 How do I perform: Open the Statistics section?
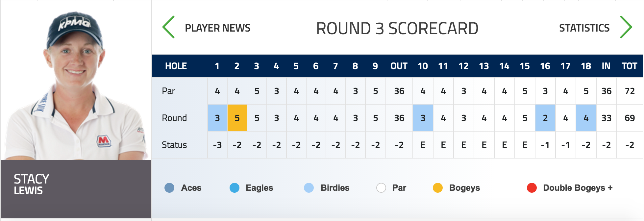pyautogui.click(x=584, y=28)
